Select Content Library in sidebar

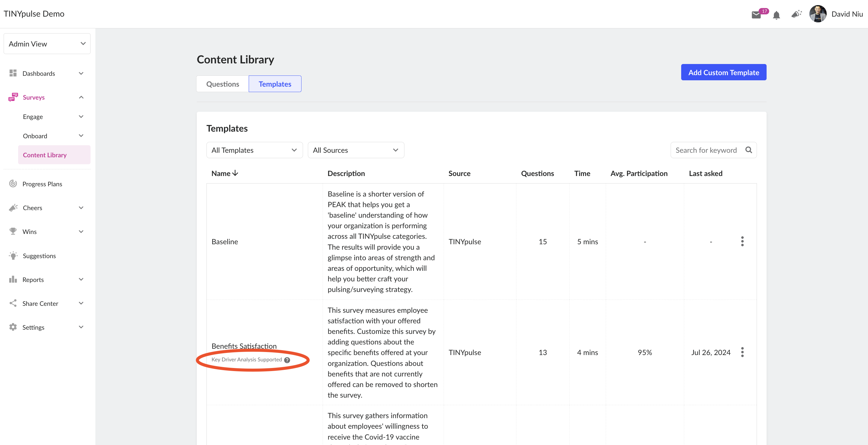point(54,155)
